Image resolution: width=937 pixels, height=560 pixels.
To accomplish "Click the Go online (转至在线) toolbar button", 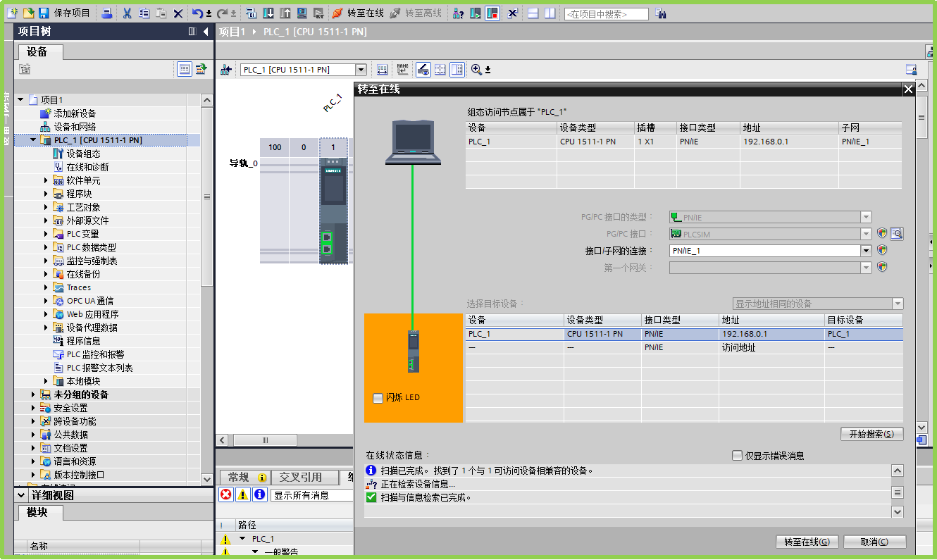I will tap(358, 13).
